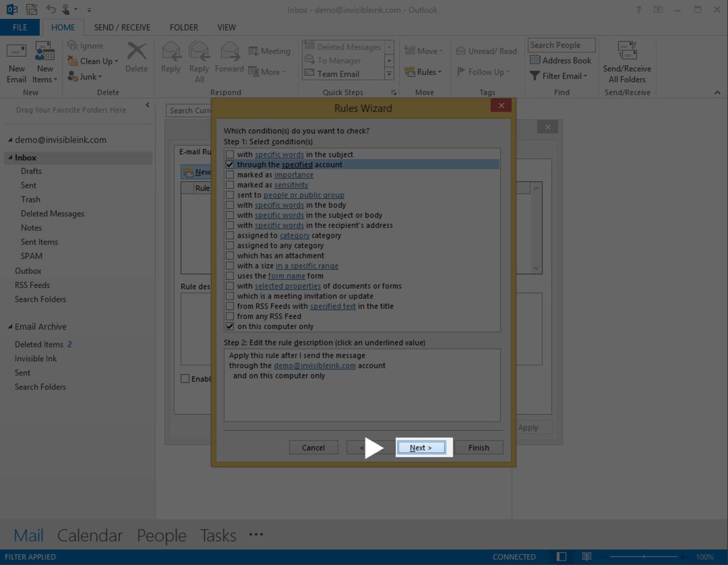The image size is (728, 565).
Task: Click the zoom slider in status bar
Action: tap(644, 557)
